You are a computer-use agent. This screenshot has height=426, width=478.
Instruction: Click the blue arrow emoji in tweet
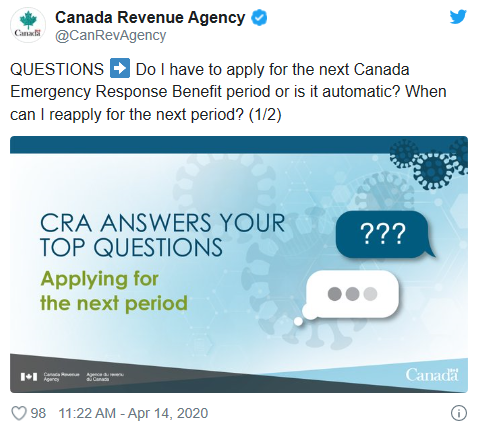tap(120, 68)
